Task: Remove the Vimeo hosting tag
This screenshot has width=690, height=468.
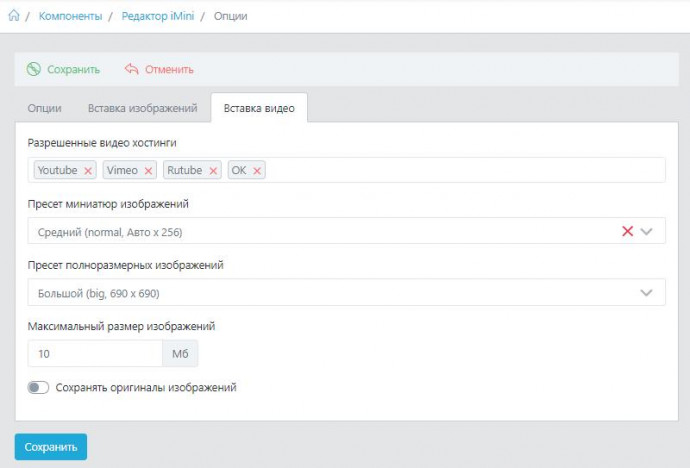Action: pyautogui.click(x=148, y=171)
